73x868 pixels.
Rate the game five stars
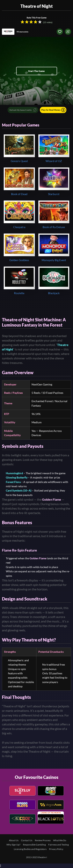coord(40,22)
